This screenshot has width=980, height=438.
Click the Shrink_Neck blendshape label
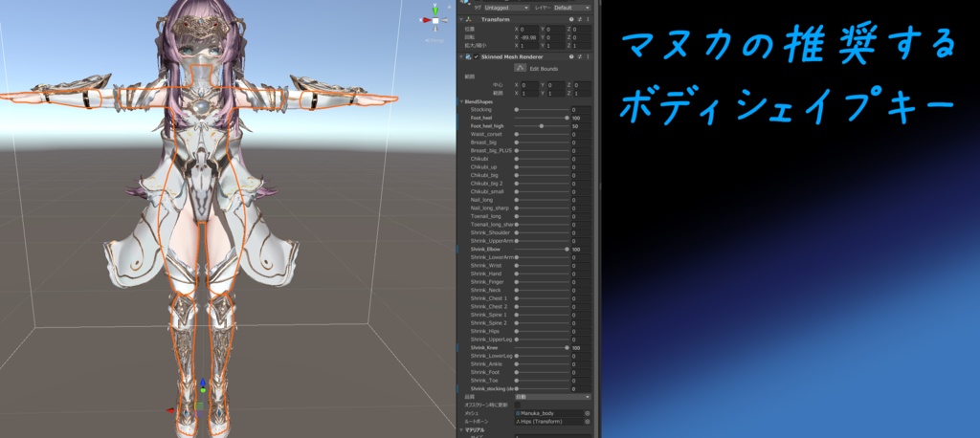point(485,291)
